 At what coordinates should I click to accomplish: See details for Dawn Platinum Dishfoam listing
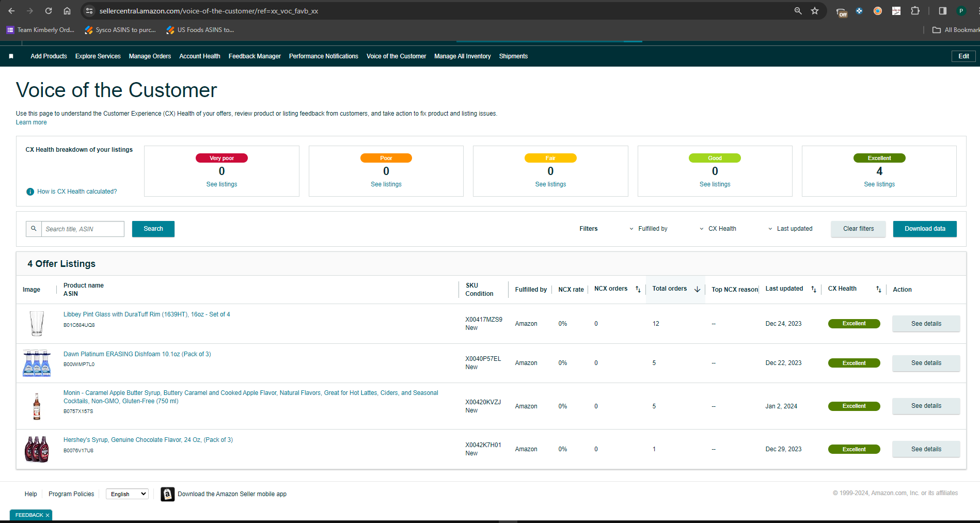[926, 363]
